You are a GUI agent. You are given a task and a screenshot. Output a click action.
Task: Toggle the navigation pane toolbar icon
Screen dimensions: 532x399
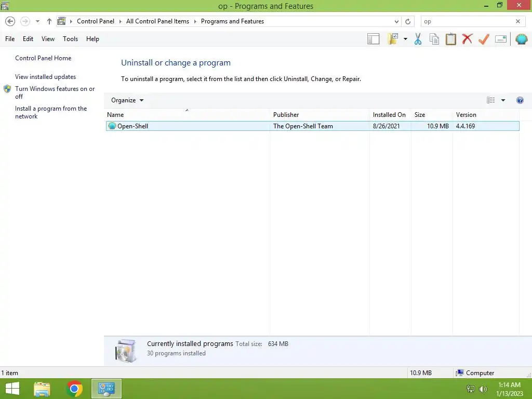(x=373, y=39)
